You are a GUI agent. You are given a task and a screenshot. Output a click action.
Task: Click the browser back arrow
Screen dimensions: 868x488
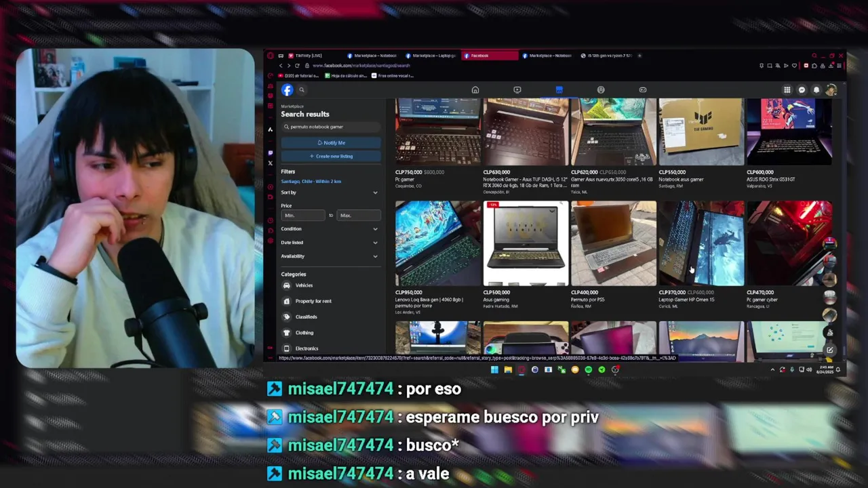tap(281, 66)
